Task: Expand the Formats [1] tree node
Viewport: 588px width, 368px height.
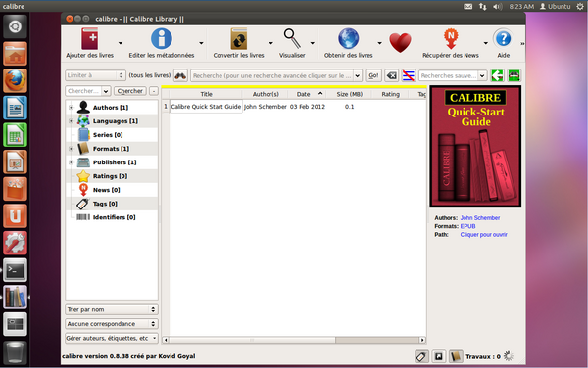Action: [71, 149]
